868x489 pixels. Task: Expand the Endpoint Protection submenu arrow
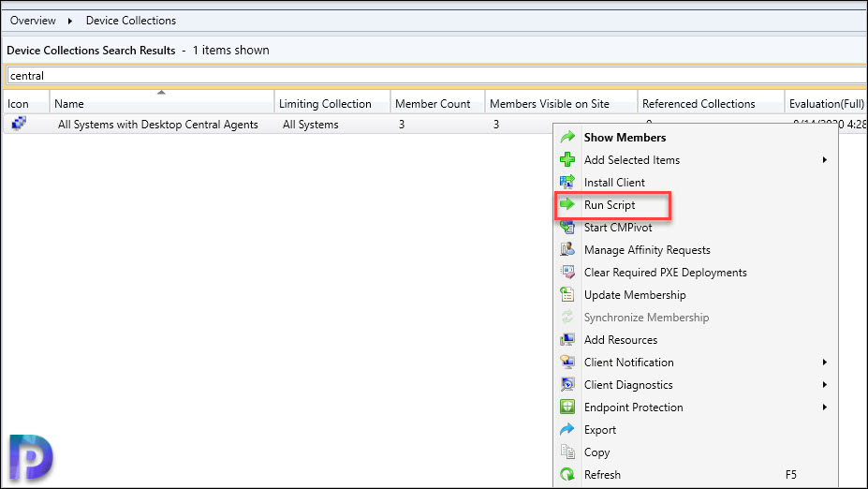pos(825,407)
